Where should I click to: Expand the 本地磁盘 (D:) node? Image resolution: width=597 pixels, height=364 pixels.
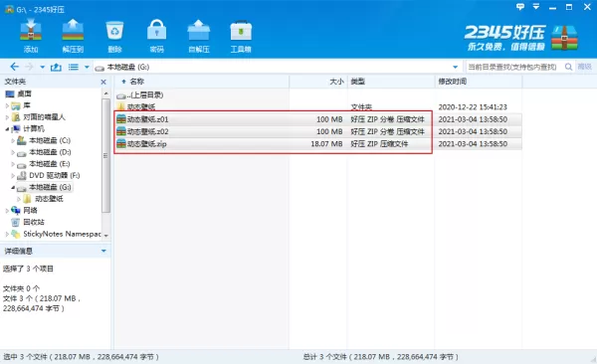point(13,152)
